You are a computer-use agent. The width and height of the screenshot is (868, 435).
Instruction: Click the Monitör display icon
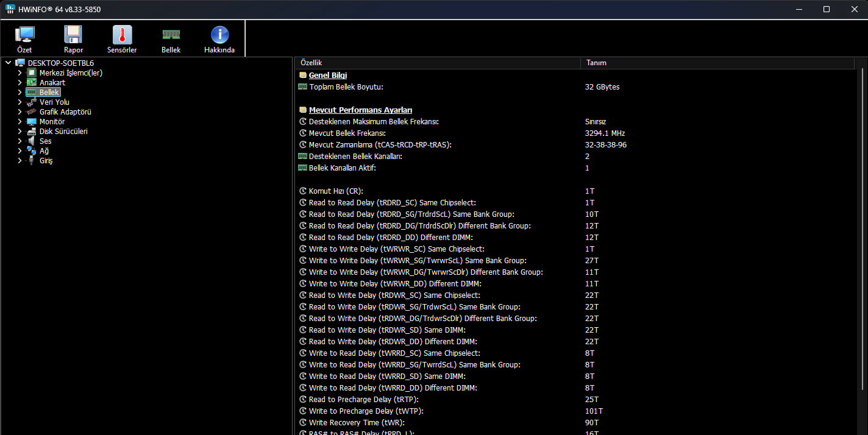tap(32, 121)
